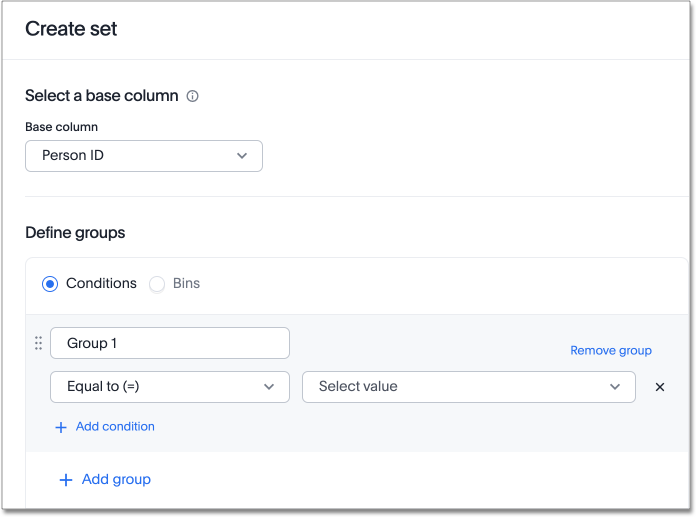Image resolution: width=696 pixels, height=517 pixels.
Task: Click the Add group button
Action: [x=116, y=480]
